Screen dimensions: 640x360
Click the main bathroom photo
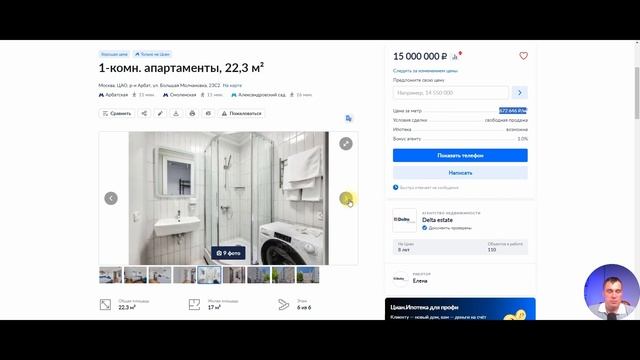[x=229, y=198]
